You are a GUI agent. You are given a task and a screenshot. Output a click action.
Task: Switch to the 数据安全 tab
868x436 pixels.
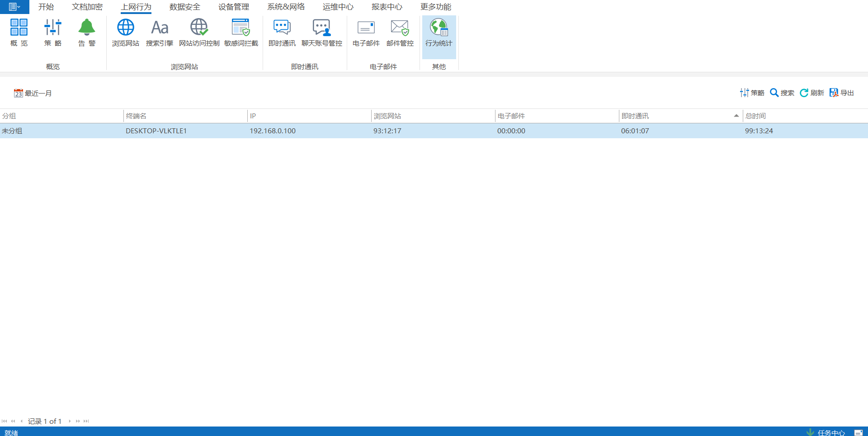click(x=184, y=7)
